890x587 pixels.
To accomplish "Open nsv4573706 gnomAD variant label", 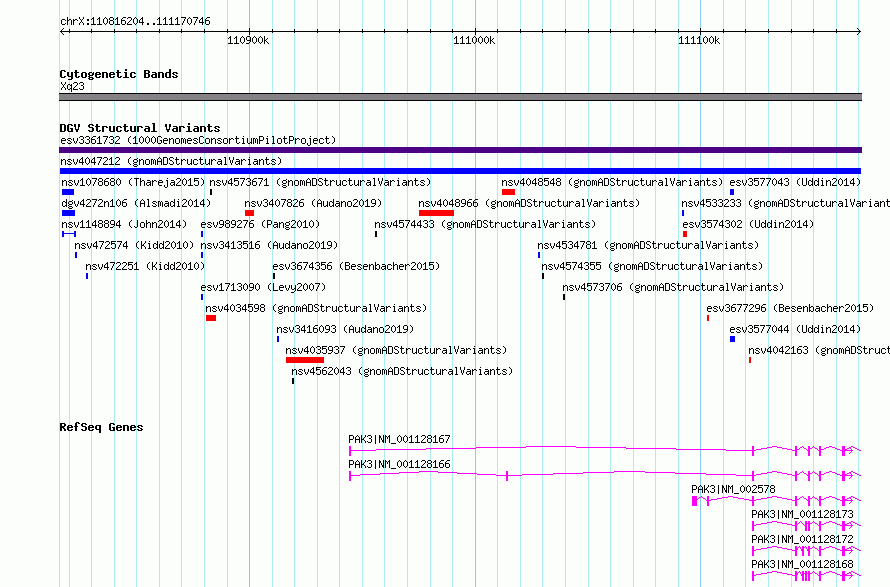I will (x=673, y=287).
